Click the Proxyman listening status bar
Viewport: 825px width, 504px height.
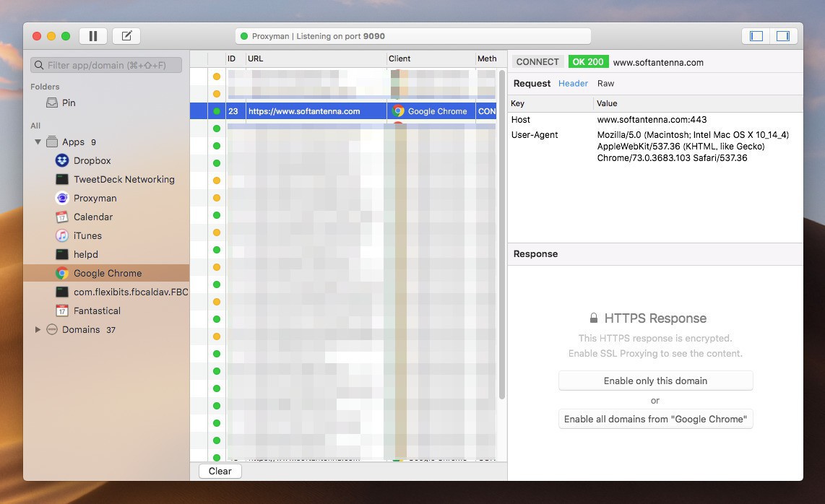coord(413,36)
